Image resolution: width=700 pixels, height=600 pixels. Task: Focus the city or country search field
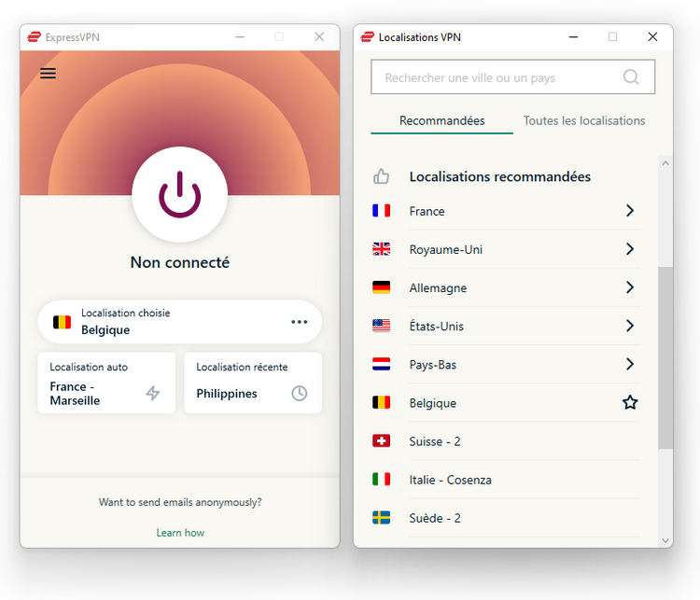point(513,77)
